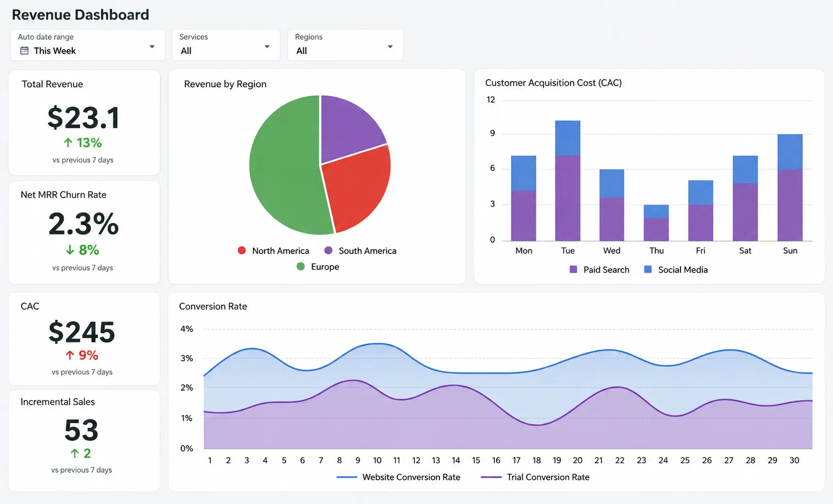This screenshot has width=833, height=504.
Task: Click the Incremental Sales 53 value
Action: 81,430
